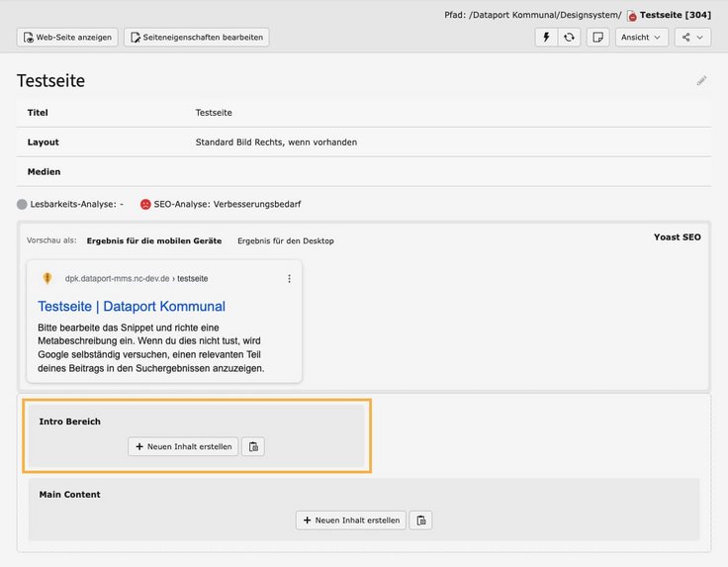Click the reload icon in the toolbar

570,38
